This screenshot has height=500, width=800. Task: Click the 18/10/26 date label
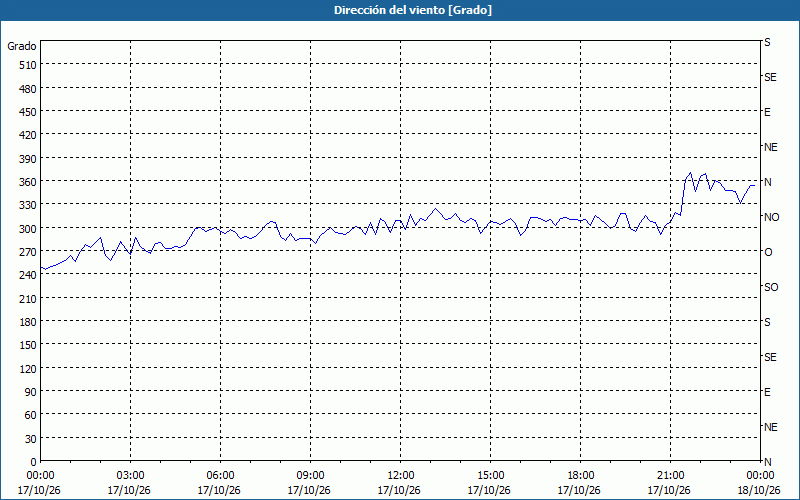click(759, 490)
